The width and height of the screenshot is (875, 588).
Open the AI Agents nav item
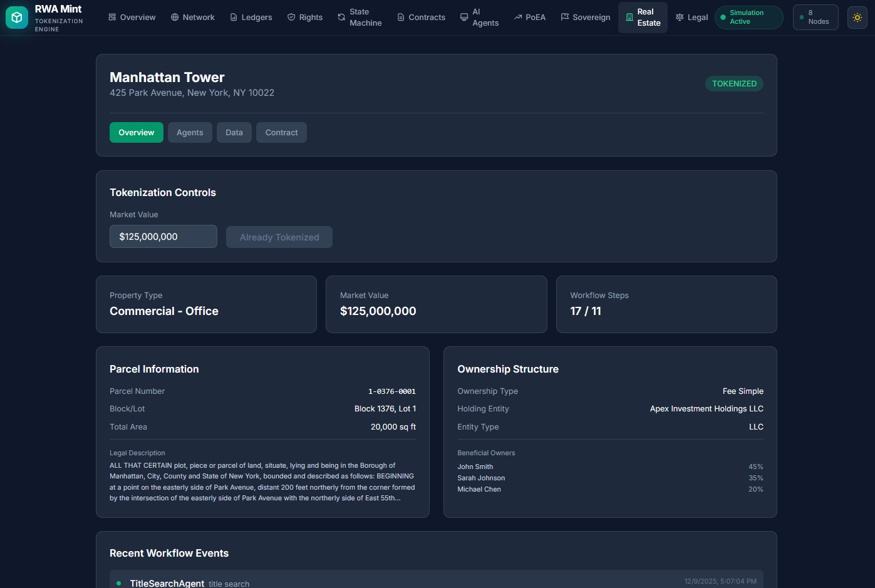(x=480, y=18)
